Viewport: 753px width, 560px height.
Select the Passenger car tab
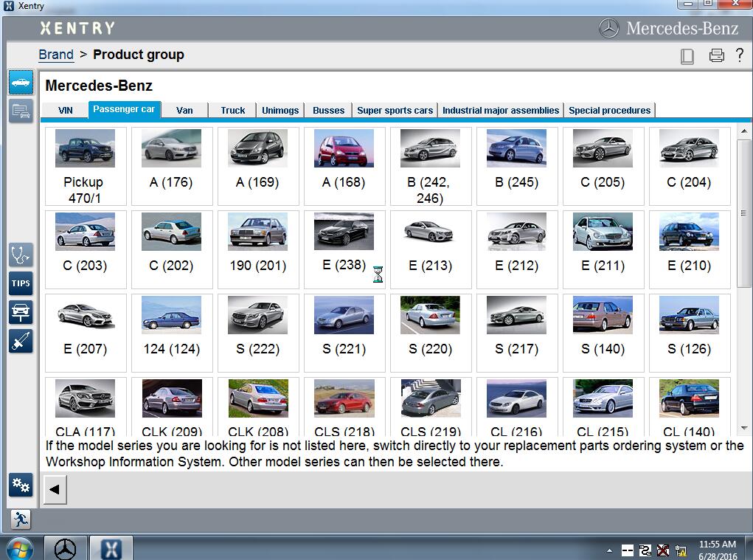(124, 109)
